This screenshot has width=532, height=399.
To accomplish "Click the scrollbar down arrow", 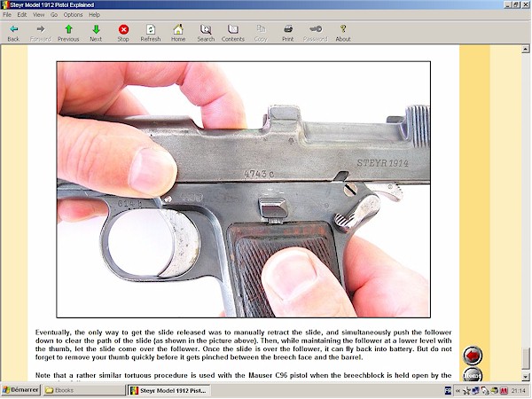I will click(526, 376).
